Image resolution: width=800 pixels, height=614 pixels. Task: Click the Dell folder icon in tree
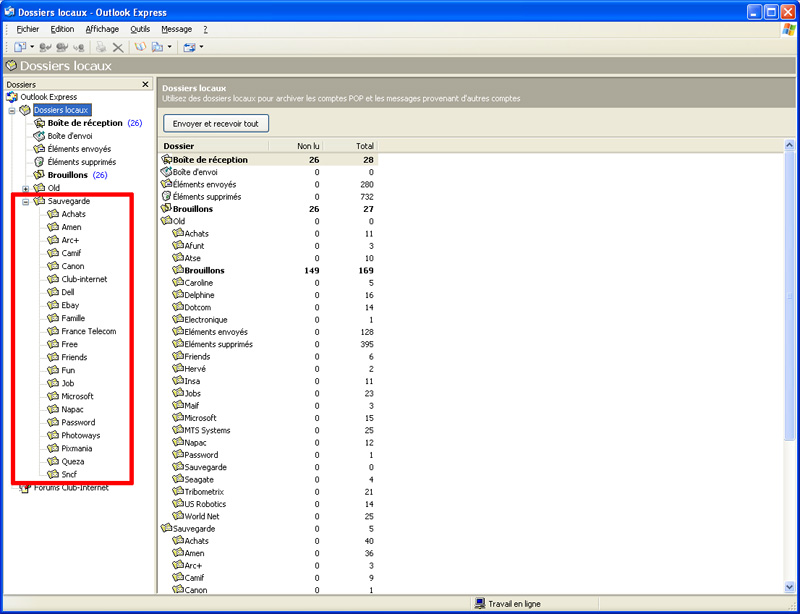point(53,292)
